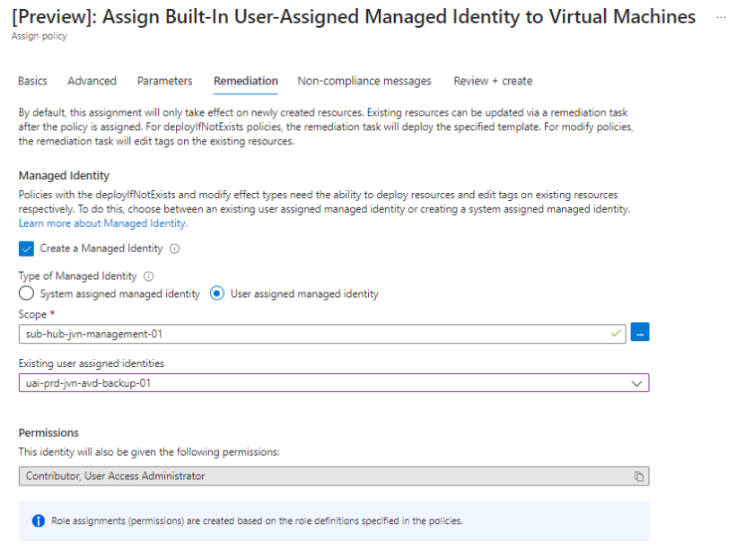Image resolution: width=745 pixels, height=560 pixels.
Task: Click the Assign policy subtitle text
Action: tap(39, 36)
